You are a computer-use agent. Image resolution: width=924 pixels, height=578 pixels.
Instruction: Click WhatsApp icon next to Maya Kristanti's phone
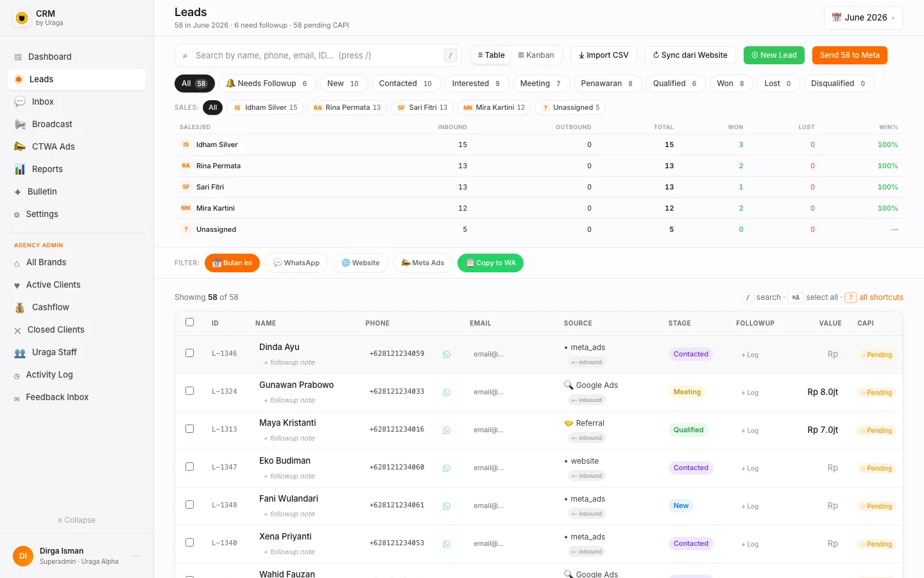click(447, 430)
